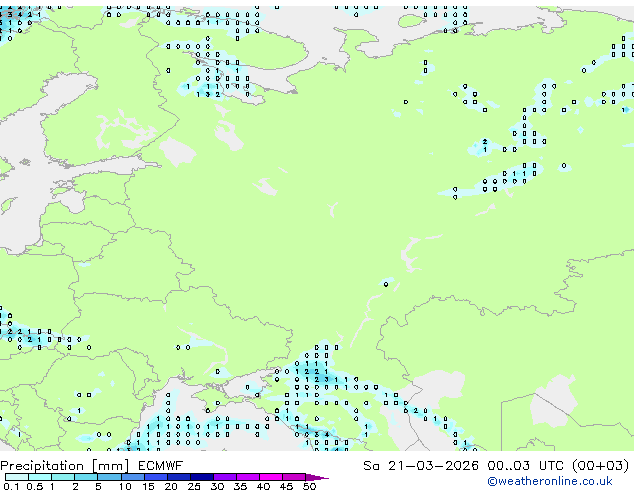Click the 20 mm dark blue legend swatch

[178, 477]
